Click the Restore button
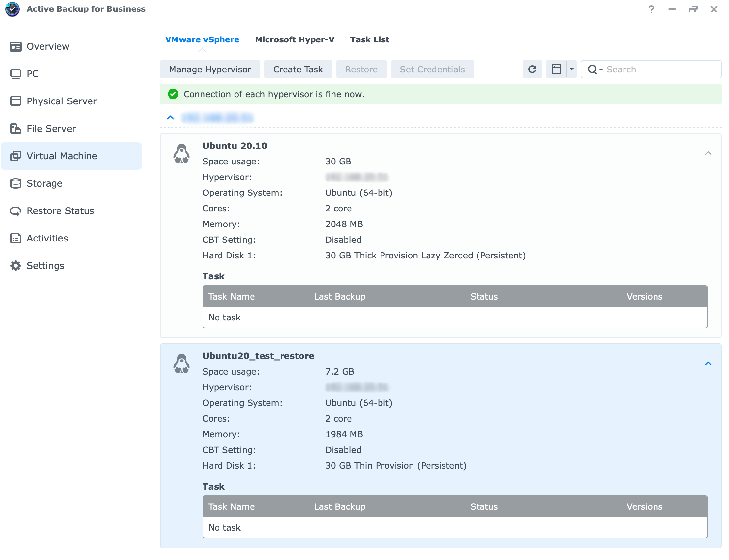The height and width of the screenshot is (560, 729). tap(361, 69)
